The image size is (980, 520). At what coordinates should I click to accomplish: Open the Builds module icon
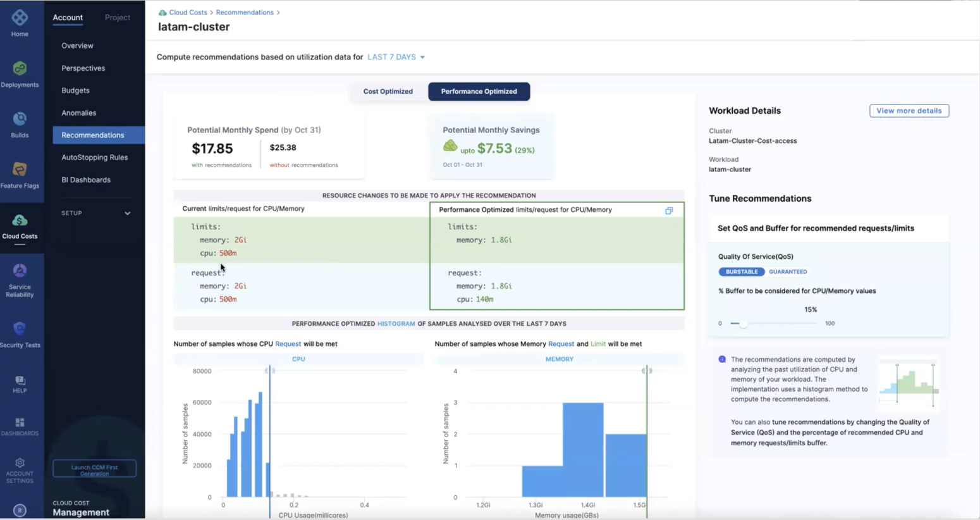coord(20,119)
